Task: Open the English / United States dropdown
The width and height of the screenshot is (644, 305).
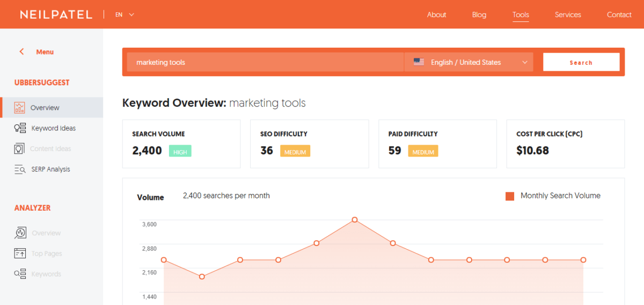Action: [469, 62]
